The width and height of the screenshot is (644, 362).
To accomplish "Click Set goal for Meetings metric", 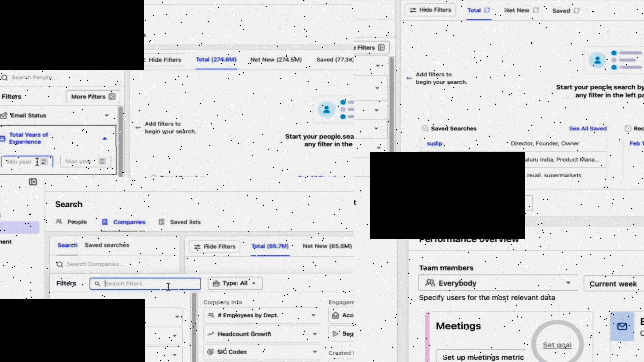I will click(557, 345).
